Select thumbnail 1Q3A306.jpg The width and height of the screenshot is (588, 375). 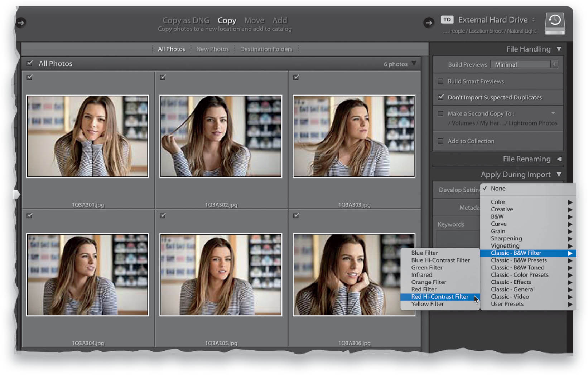354,275
